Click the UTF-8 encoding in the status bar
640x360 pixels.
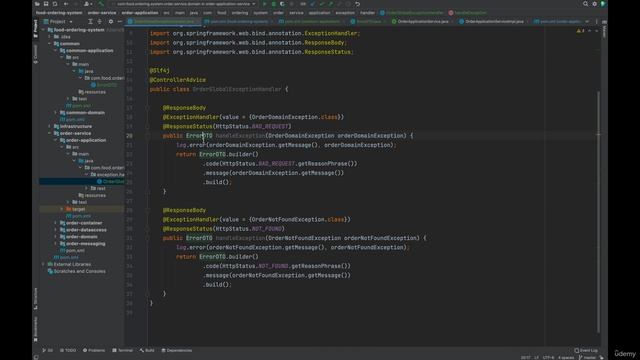click(549, 358)
